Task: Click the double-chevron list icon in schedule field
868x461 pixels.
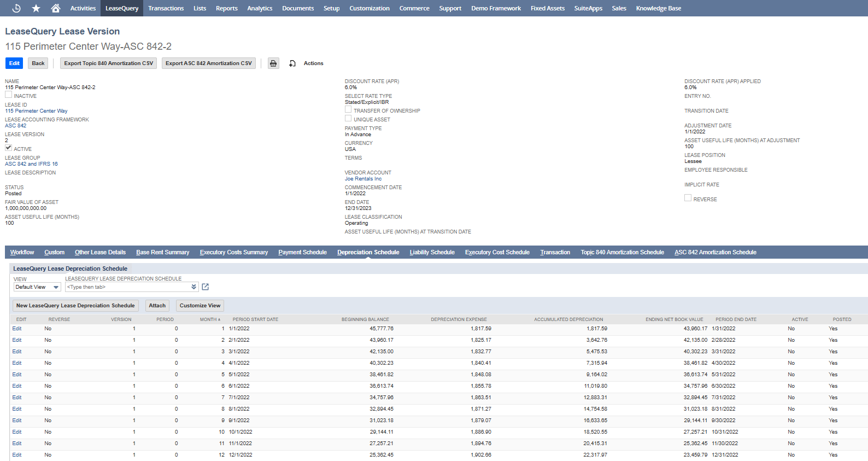Action: coord(193,287)
